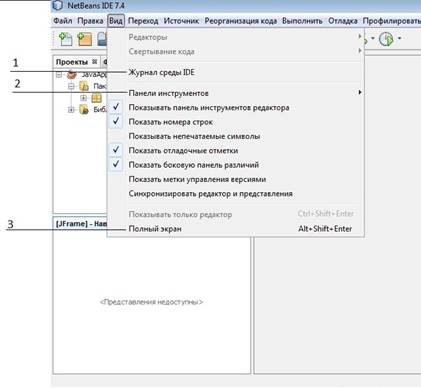Viewport: 421px width, 388px height.
Task: Close the open Вид menu
Action: [116, 21]
